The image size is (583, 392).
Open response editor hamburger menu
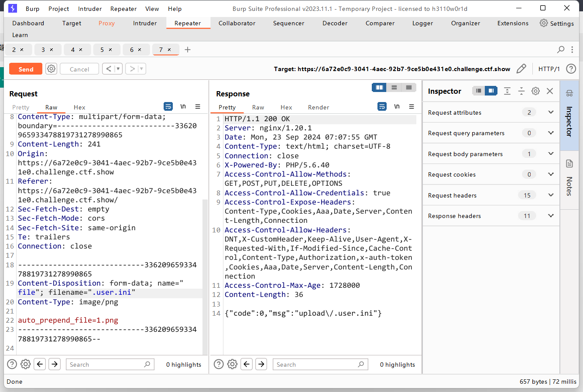412,106
